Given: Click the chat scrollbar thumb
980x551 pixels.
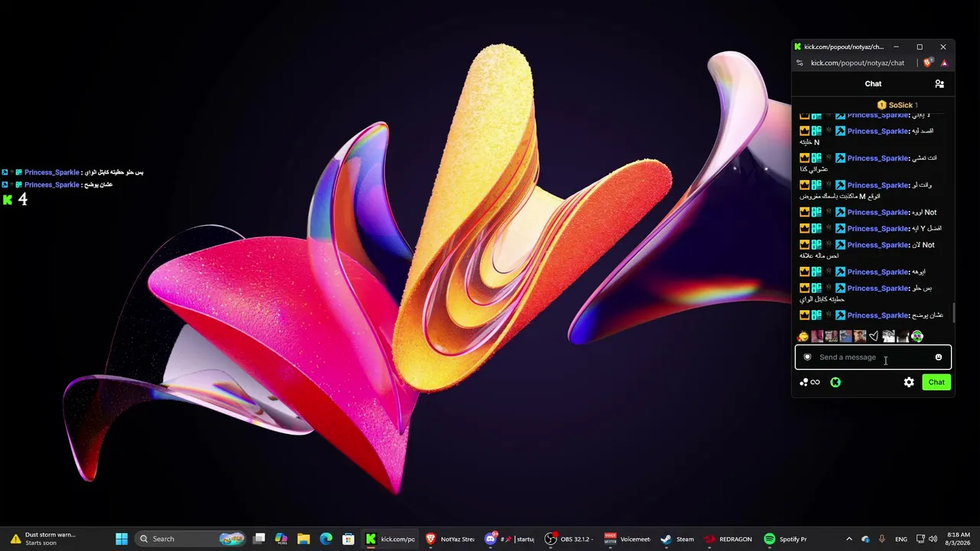Looking at the screenshot, I should pos(953,313).
